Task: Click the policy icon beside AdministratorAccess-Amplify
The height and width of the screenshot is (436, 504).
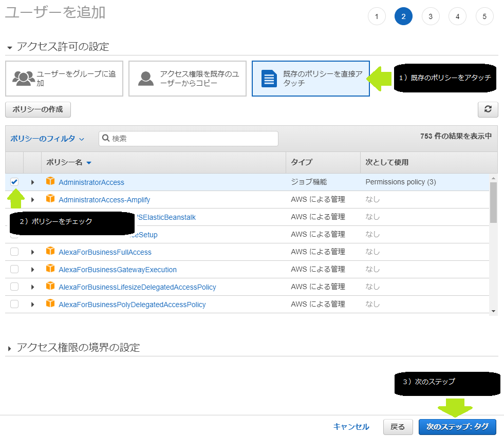Action: click(x=50, y=199)
